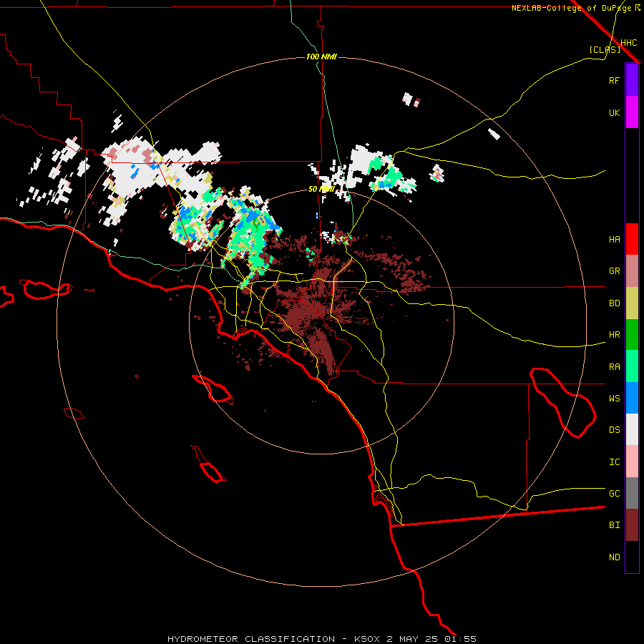This screenshot has width=644, height=644.
Task: Click the IC light pink legend swatch
Action: tap(632, 462)
